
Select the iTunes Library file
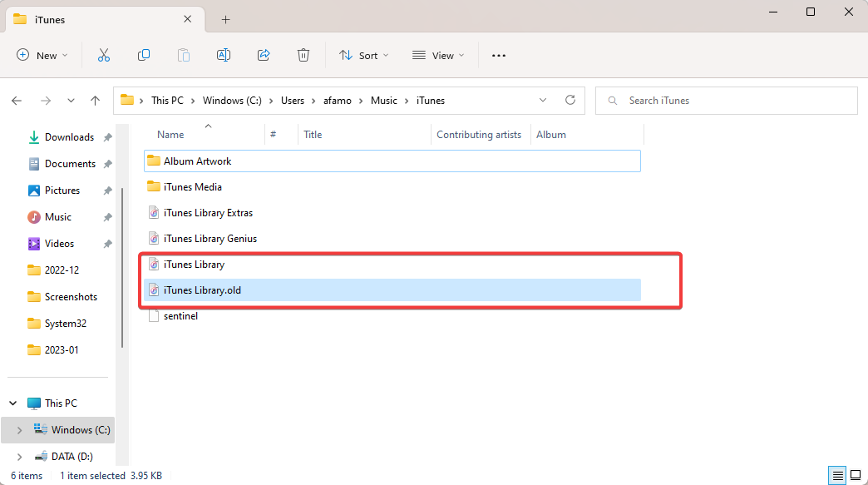[x=392, y=264]
